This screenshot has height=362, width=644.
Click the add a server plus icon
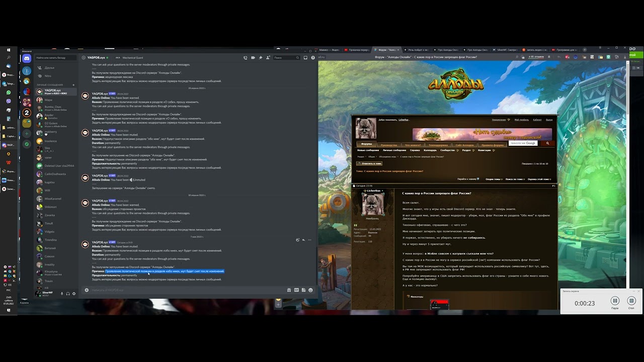click(x=27, y=134)
